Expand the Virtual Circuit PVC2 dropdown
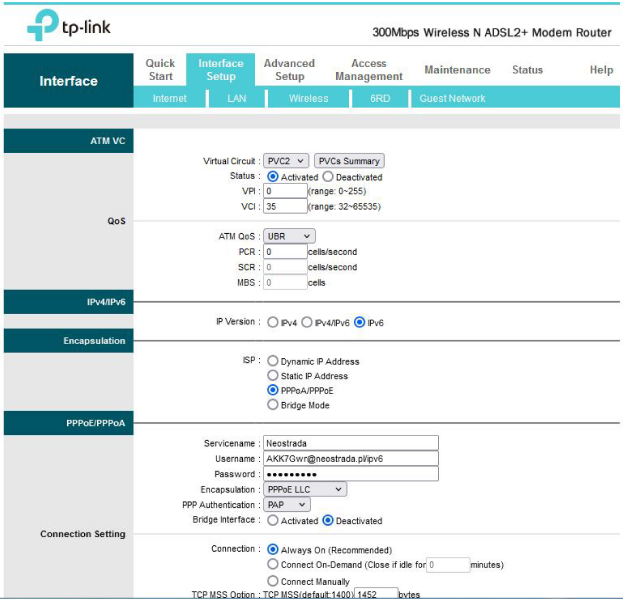This screenshot has width=623, height=605. click(x=286, y=161)
